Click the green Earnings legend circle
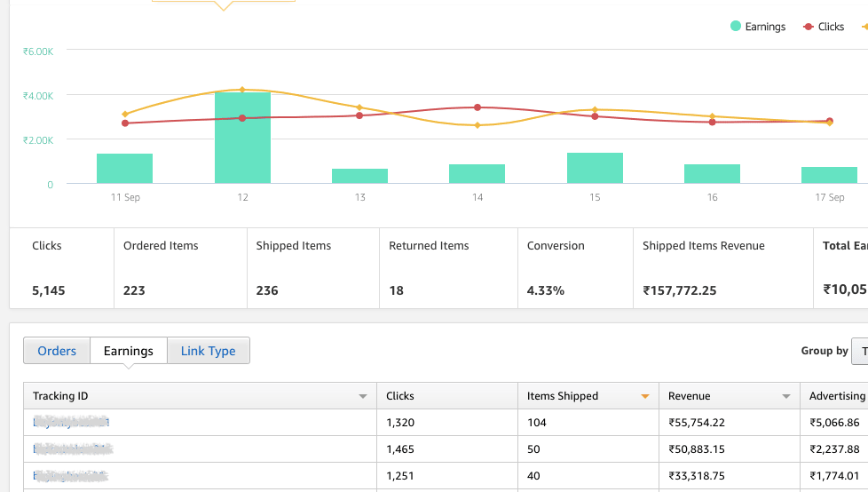 tap(736, 27)
